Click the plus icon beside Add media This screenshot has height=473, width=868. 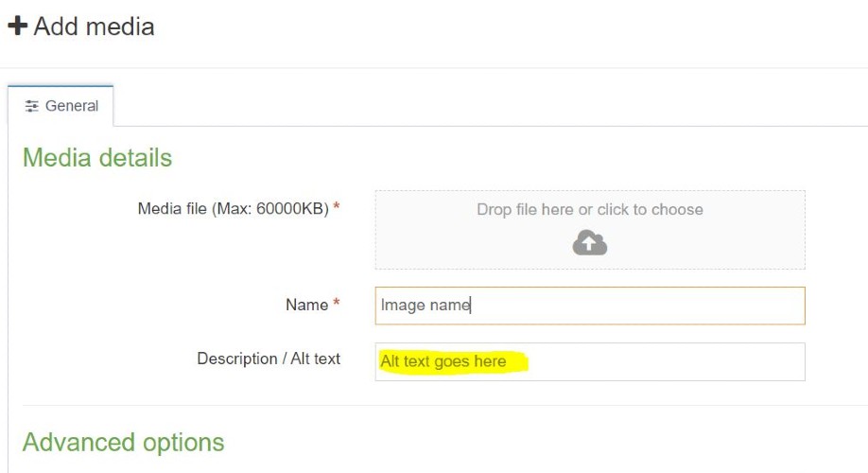[x=17, y=26]
